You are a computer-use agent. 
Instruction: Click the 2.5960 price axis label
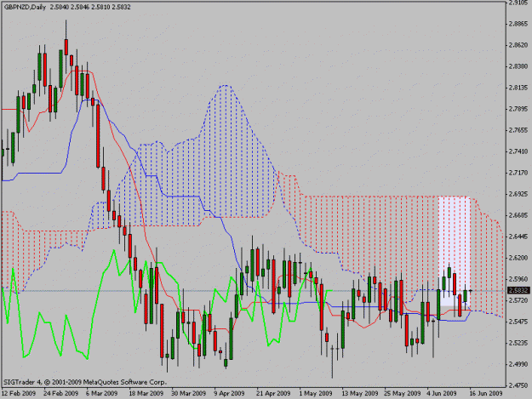518,279
